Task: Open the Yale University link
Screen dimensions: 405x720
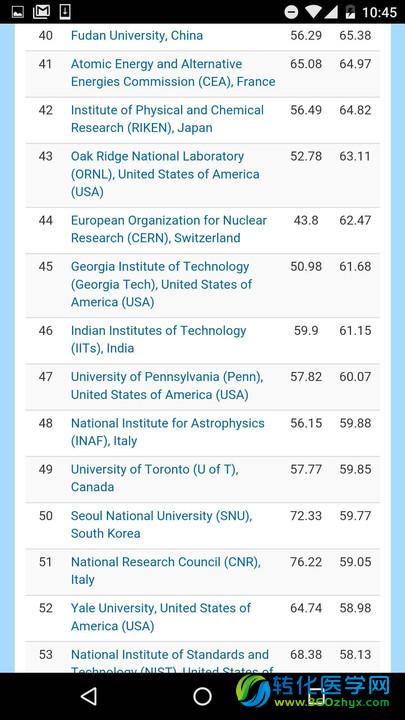Action: tap(161, 617)
